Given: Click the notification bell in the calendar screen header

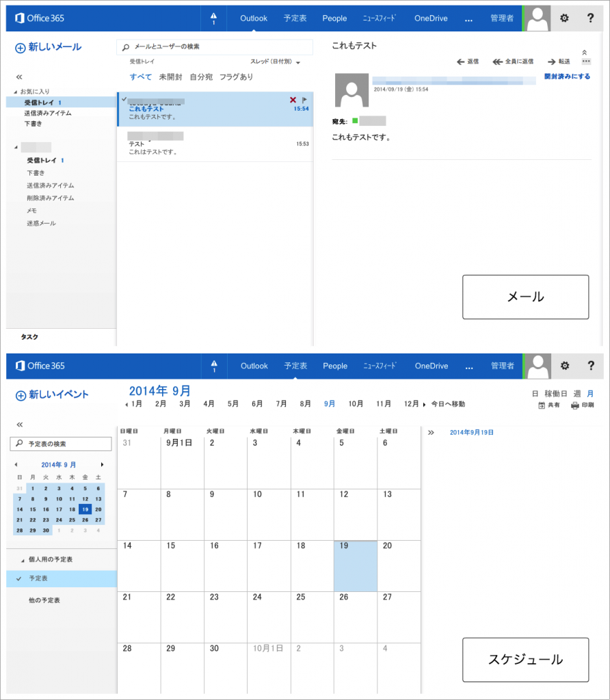Looking at the screenshot, I should coord(214,366).
